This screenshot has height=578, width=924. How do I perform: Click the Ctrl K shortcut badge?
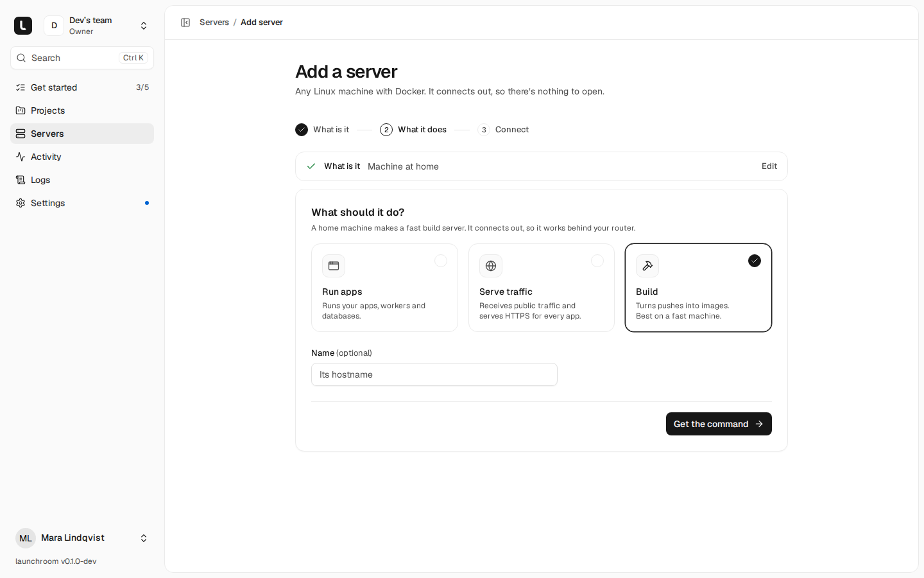(x=133, y=58)
